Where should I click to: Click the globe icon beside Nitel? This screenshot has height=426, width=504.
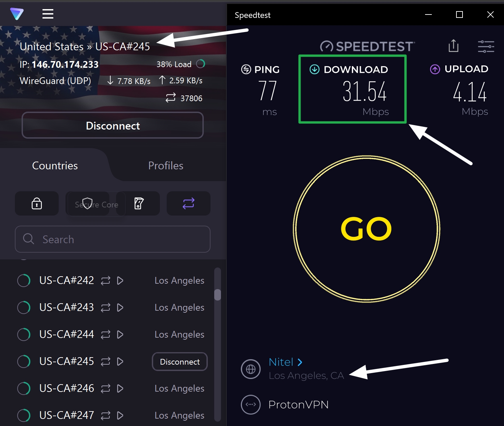click(251, 369)
